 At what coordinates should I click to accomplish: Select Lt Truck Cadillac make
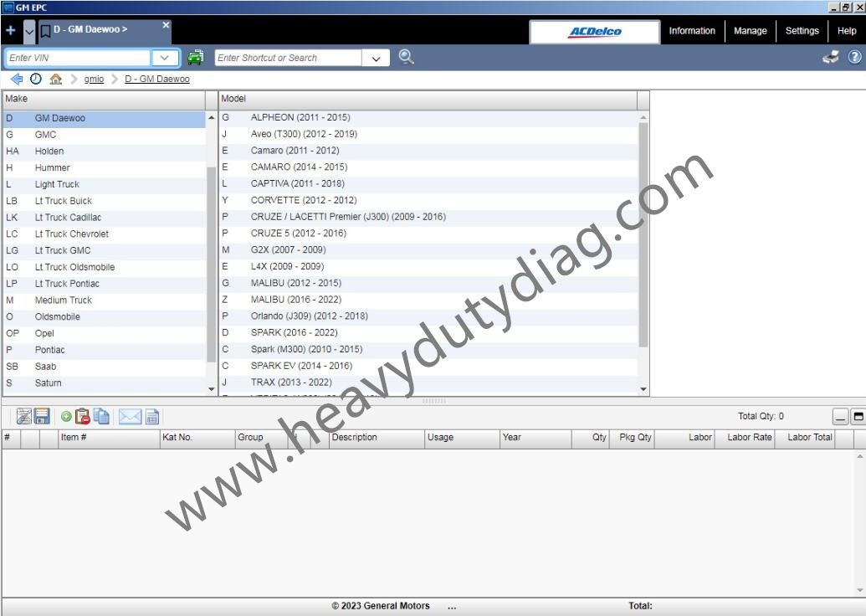(105, 218)
